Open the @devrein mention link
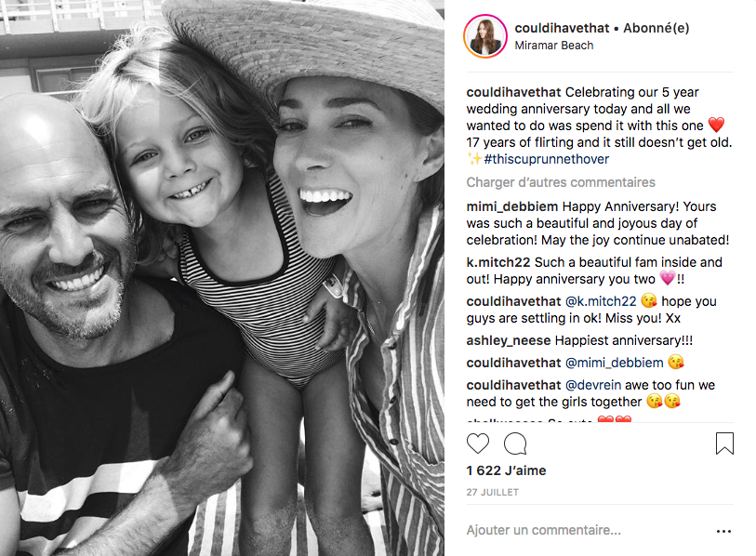Screen dimensions: 756x556 [x=592, y=385]
